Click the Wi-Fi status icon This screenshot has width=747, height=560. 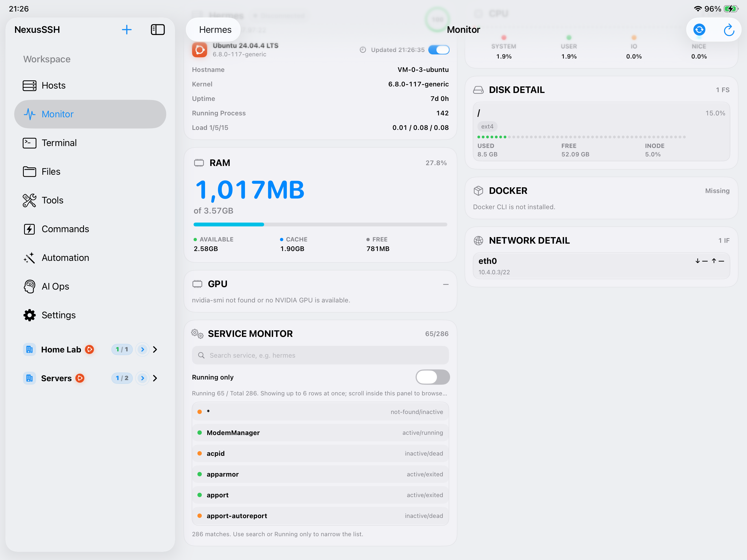(x=698, y=9)
